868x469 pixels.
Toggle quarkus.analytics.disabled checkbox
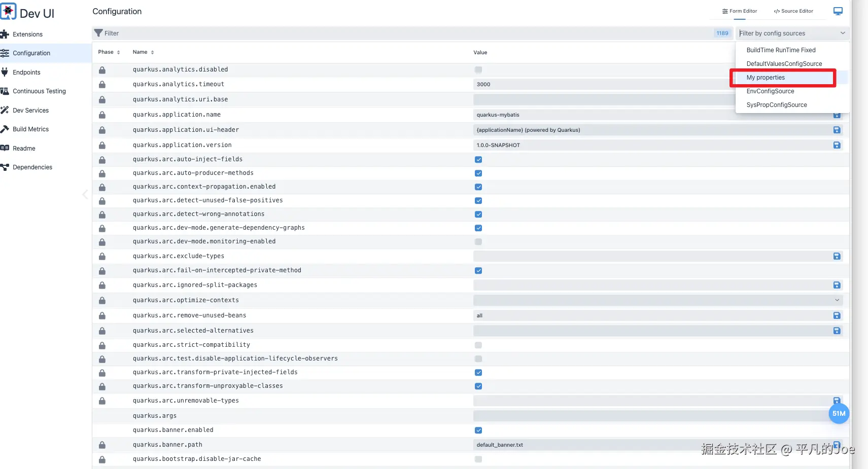[478, 69]
